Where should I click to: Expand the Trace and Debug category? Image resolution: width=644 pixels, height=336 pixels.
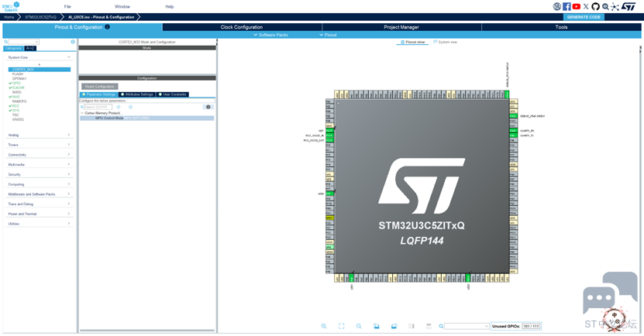[69, 204]
